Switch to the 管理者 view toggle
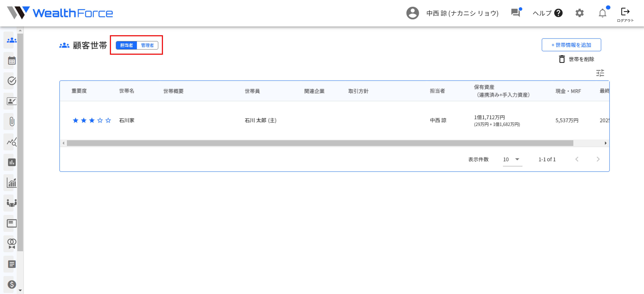The height and width of the screenshot is (294, 644). (147, 45)
